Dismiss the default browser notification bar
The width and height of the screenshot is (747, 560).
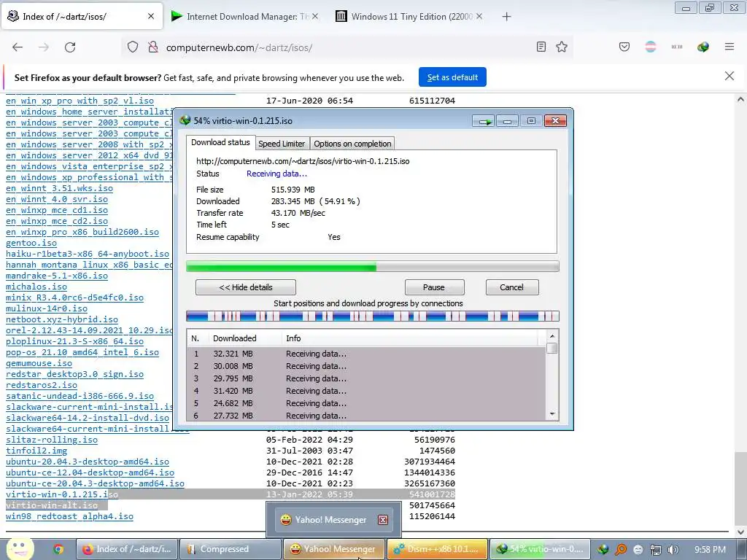click(729, 76)
